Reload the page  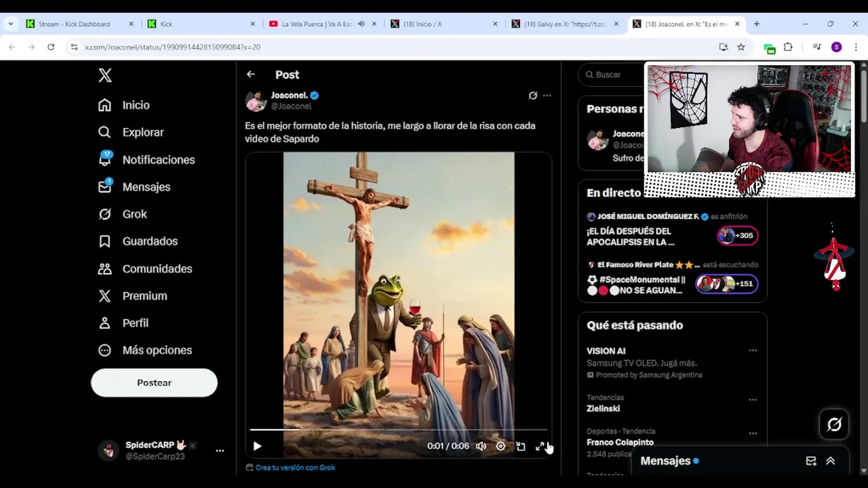(51, 47)
